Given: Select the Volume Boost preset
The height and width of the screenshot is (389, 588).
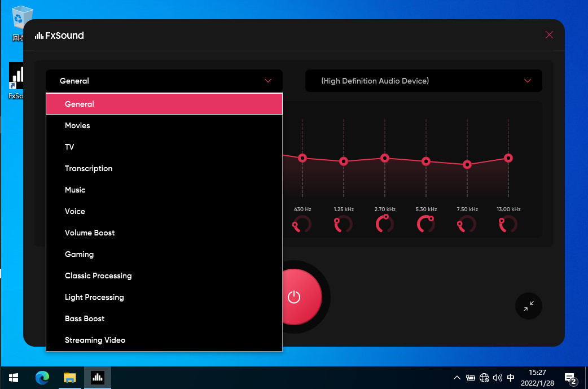Looking at the screenshot, I should (x=164, y=233).
